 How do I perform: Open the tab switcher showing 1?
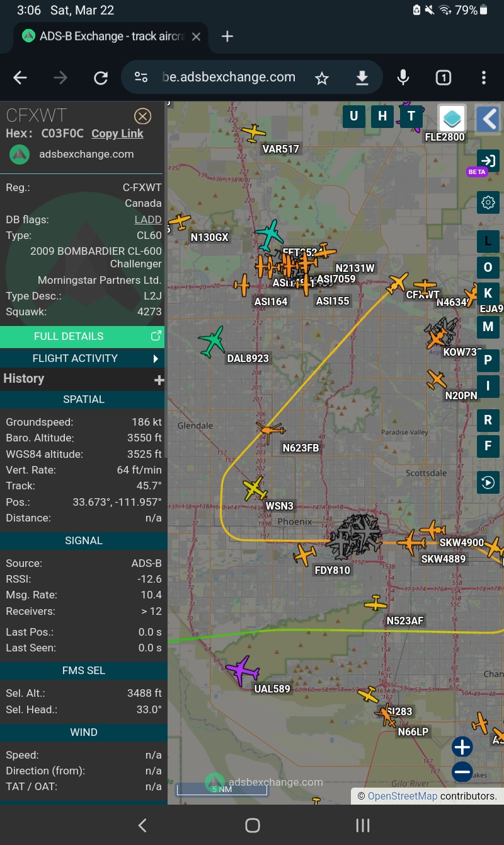444,78
